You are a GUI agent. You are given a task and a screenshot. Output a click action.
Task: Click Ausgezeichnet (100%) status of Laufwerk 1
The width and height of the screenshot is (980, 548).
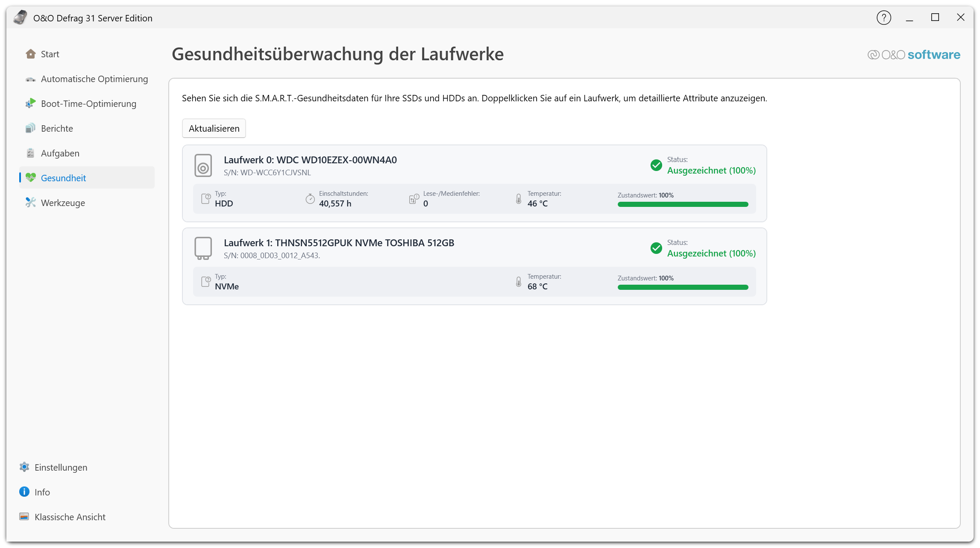click(x=711, y=253)
